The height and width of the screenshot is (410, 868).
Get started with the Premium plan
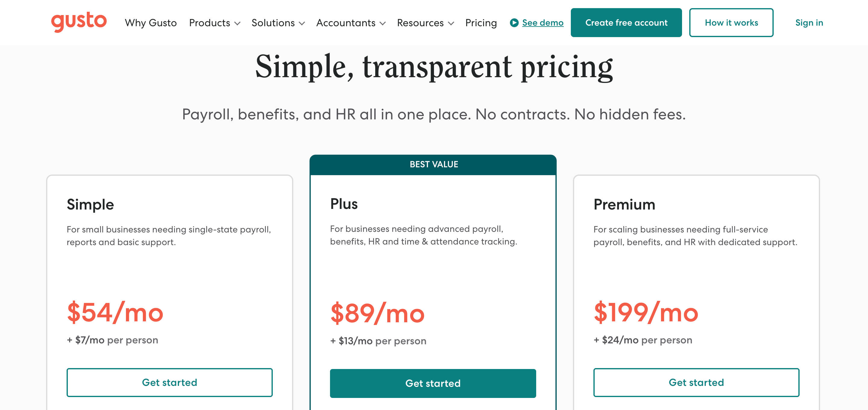pyautogui.click(x=696, y=382)
